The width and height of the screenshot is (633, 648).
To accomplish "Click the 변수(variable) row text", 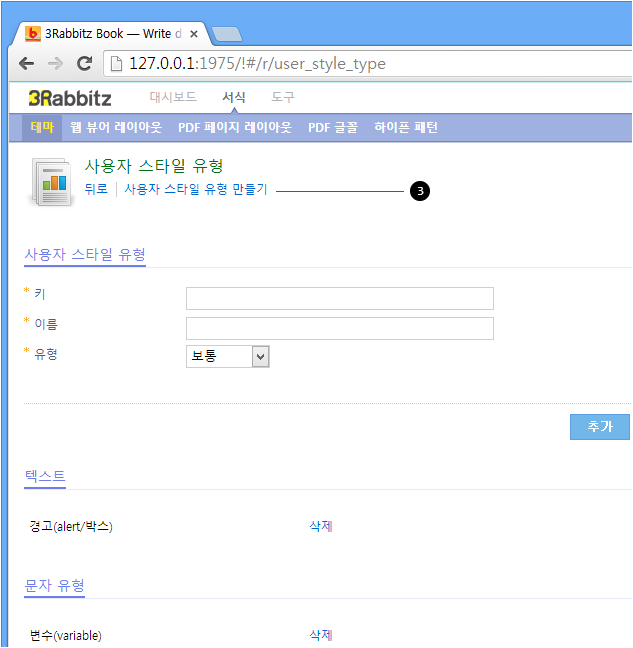I will 66,636.
